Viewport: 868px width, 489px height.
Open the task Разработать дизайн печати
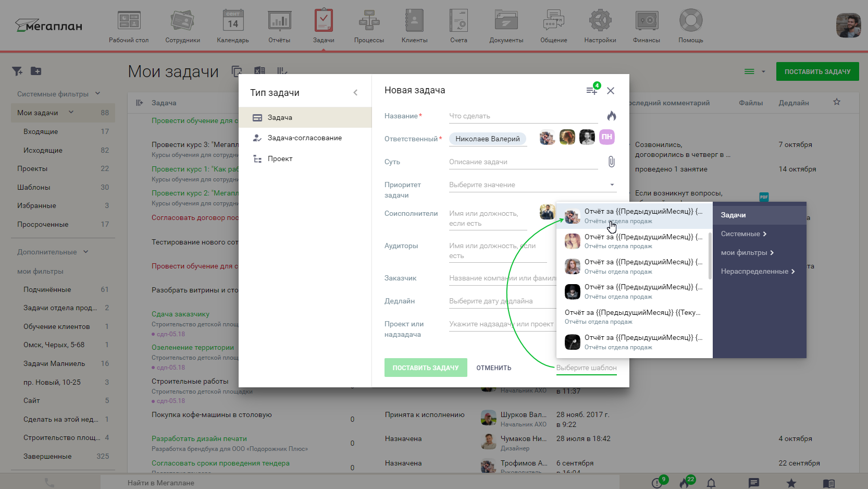199,438
